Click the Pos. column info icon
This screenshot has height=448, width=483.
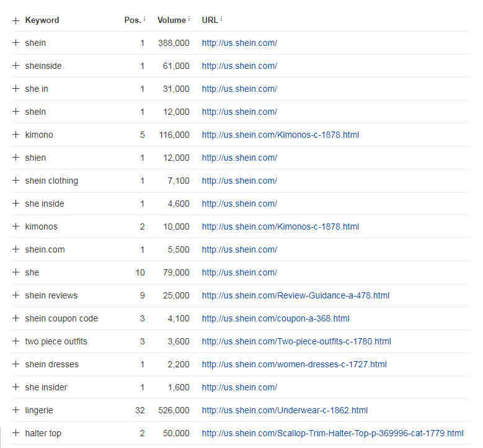coord(144,19)
